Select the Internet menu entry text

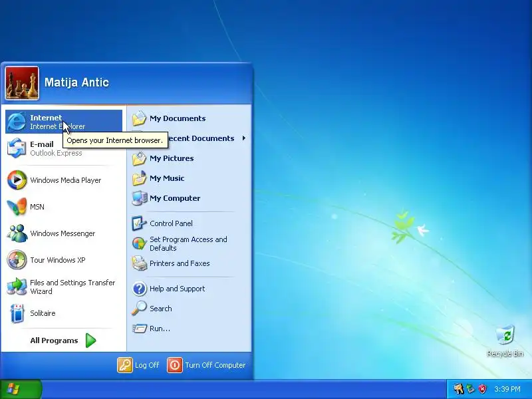46,118
